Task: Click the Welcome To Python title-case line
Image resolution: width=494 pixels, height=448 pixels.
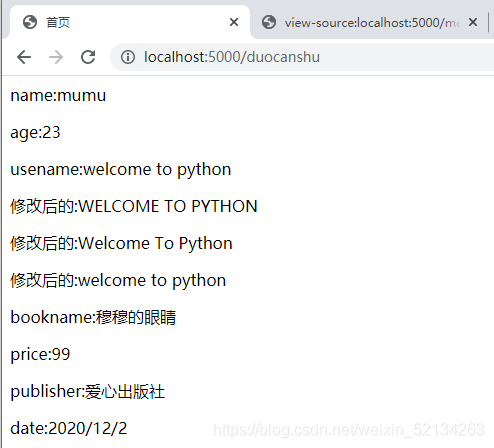Action: [121, 243]
